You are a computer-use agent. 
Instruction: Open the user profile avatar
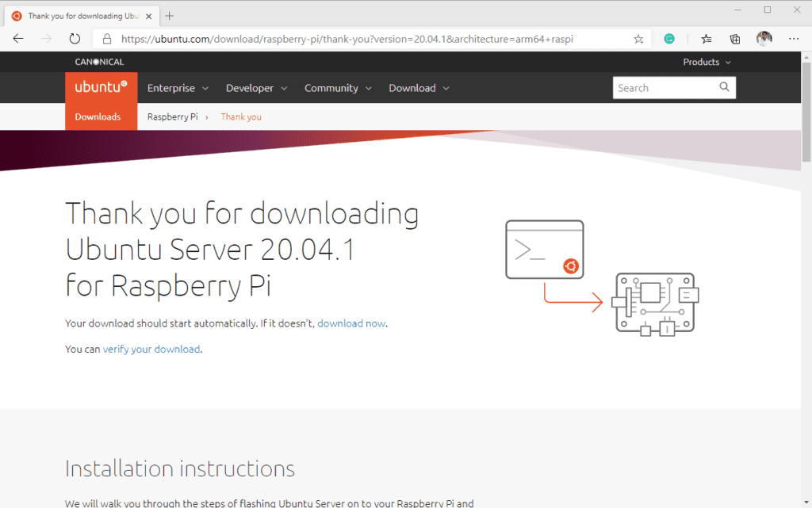pyautogui.click(x=764, y=39)
